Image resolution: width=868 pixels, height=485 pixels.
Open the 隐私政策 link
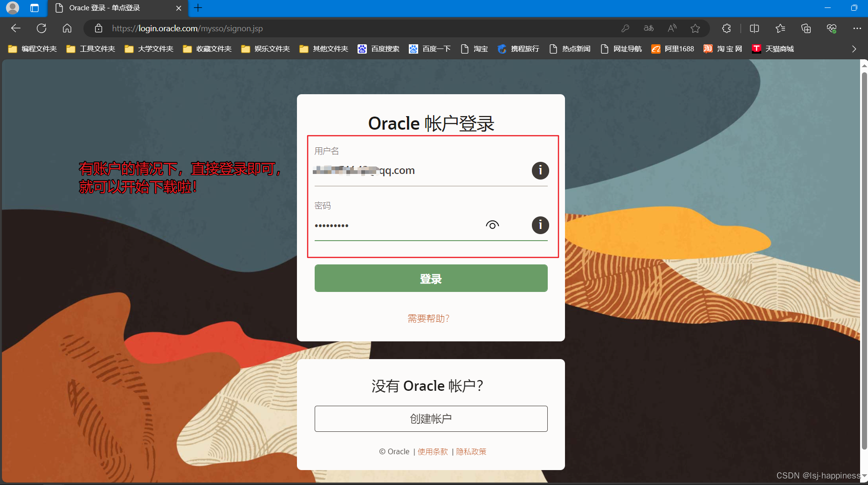[x=471, y=451]
